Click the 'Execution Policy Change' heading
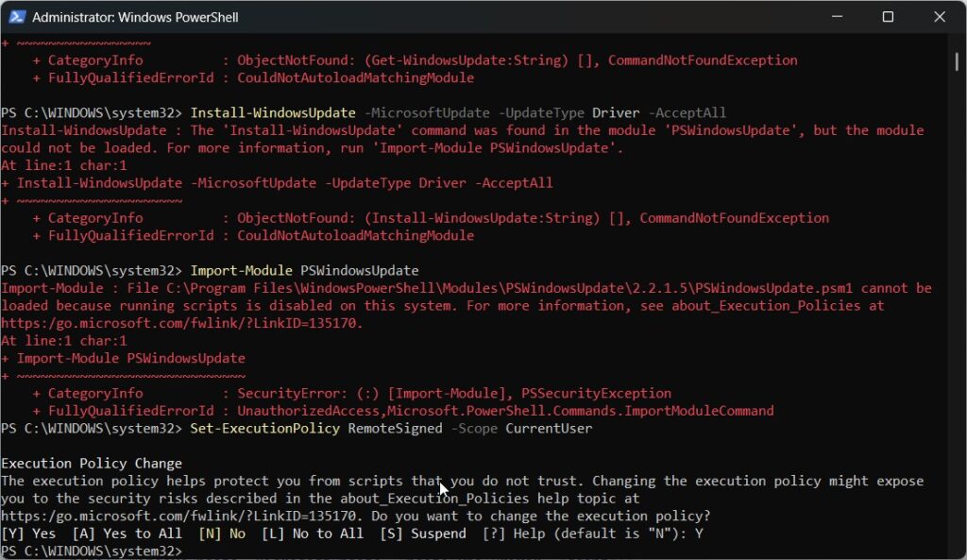The height and width of the screenshot is (560, 967). (92, 463)
